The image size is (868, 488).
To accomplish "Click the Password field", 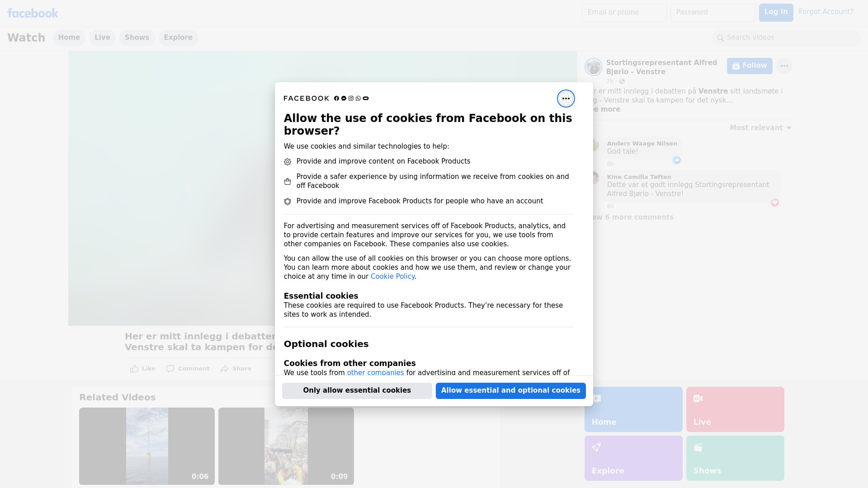I will point(713,13).
